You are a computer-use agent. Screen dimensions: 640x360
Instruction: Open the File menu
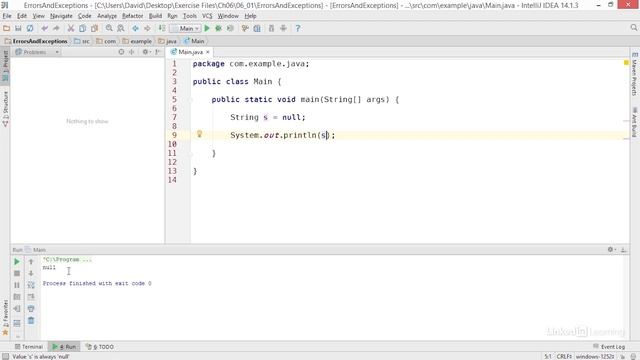point(7,16)
